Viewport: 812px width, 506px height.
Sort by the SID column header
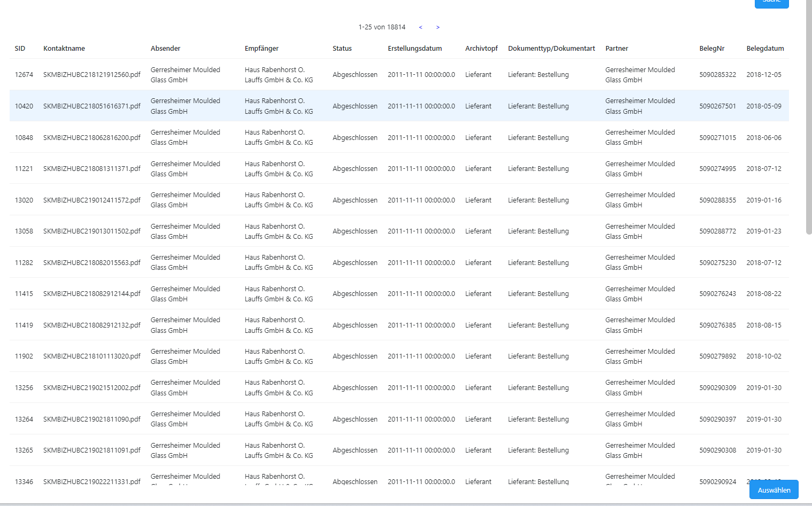point(20,49)
